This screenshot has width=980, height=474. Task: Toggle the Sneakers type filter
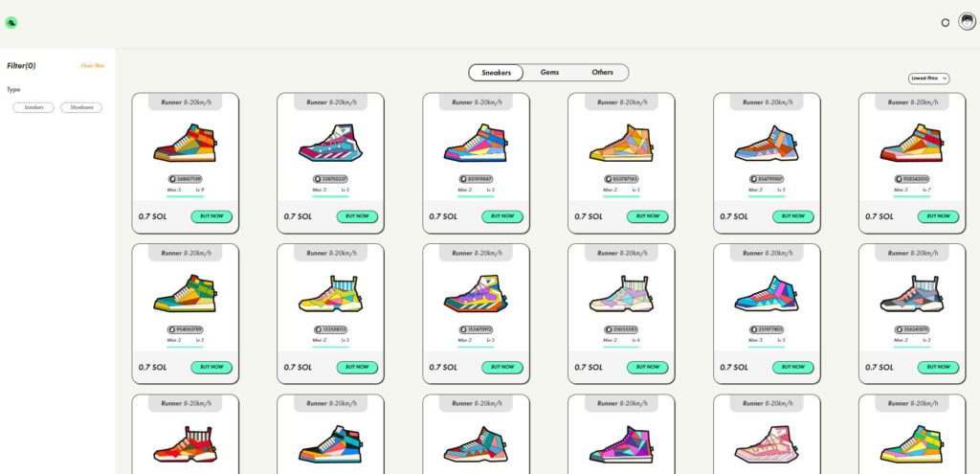tap(33, 107)
